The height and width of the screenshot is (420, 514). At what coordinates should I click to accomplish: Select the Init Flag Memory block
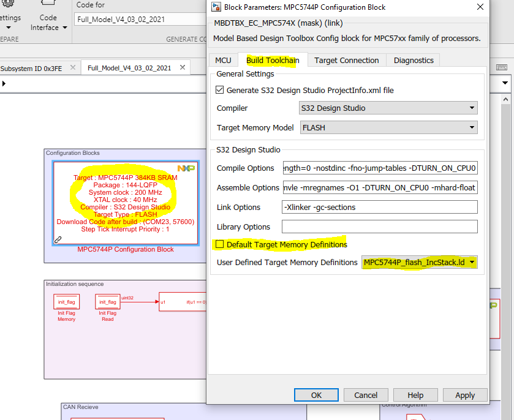coord(67,302)
